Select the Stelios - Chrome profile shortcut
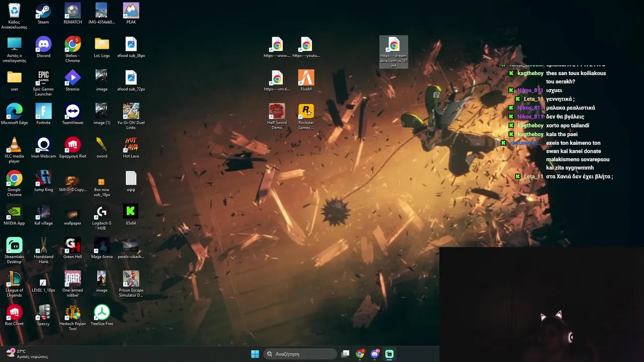 coord(72,50)
